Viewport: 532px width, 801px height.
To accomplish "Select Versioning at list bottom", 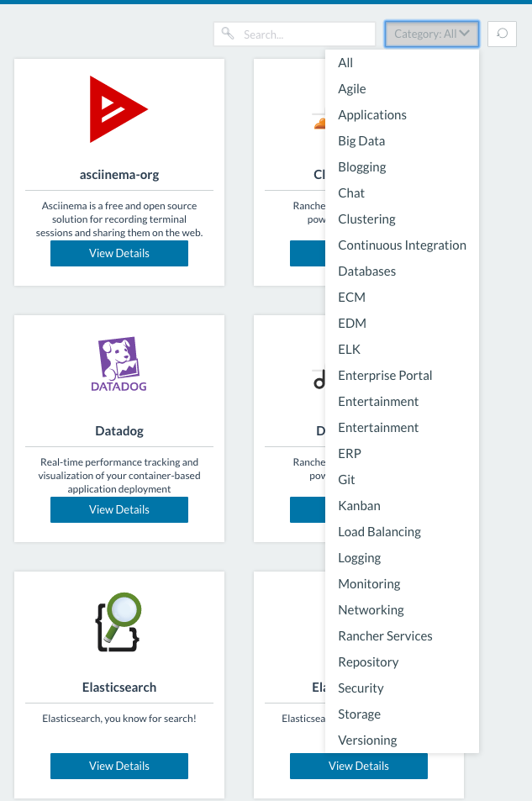I will pyautogui.click(x=367, y=740).
